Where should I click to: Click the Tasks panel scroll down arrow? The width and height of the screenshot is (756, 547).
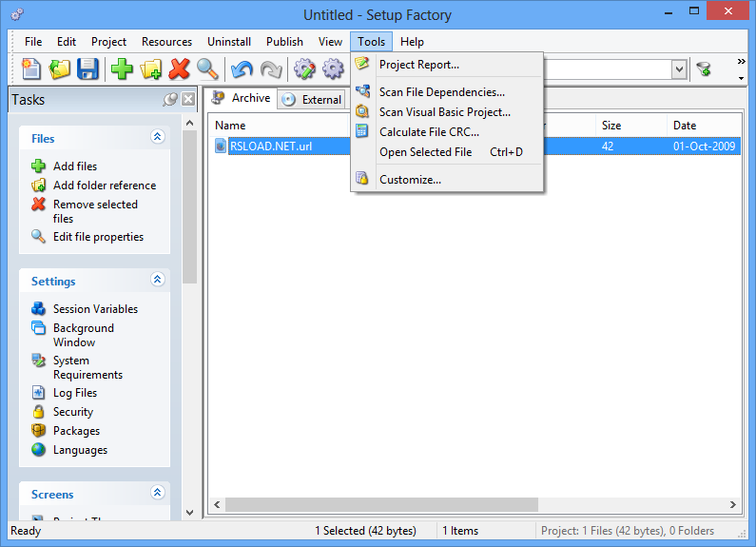[x=189, y=512]
